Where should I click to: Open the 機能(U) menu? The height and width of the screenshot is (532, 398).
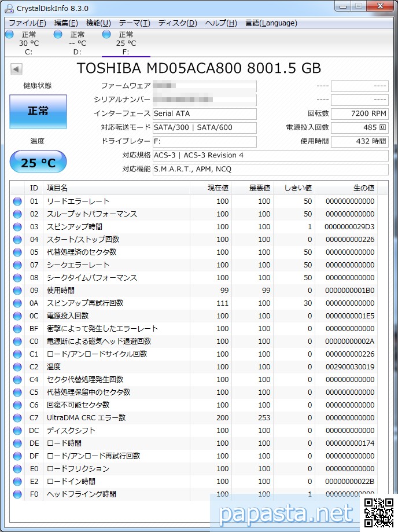click(x=98, y=23)
